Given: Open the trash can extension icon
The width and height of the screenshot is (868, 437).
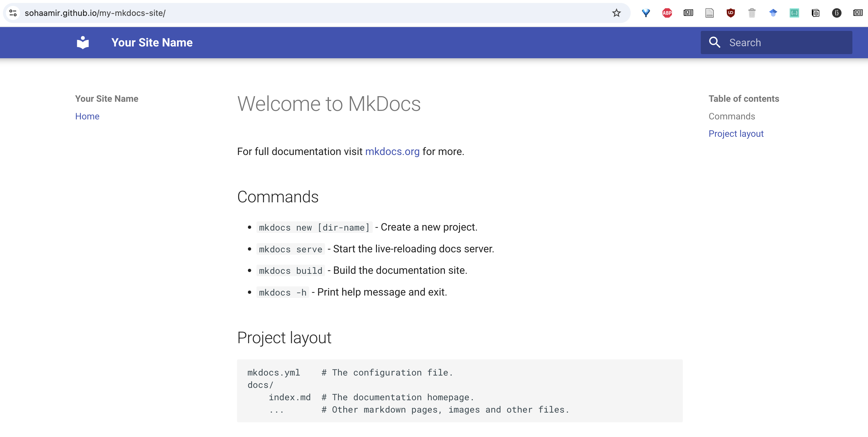Looking at the screenshot, I should [x=752, y=13].
